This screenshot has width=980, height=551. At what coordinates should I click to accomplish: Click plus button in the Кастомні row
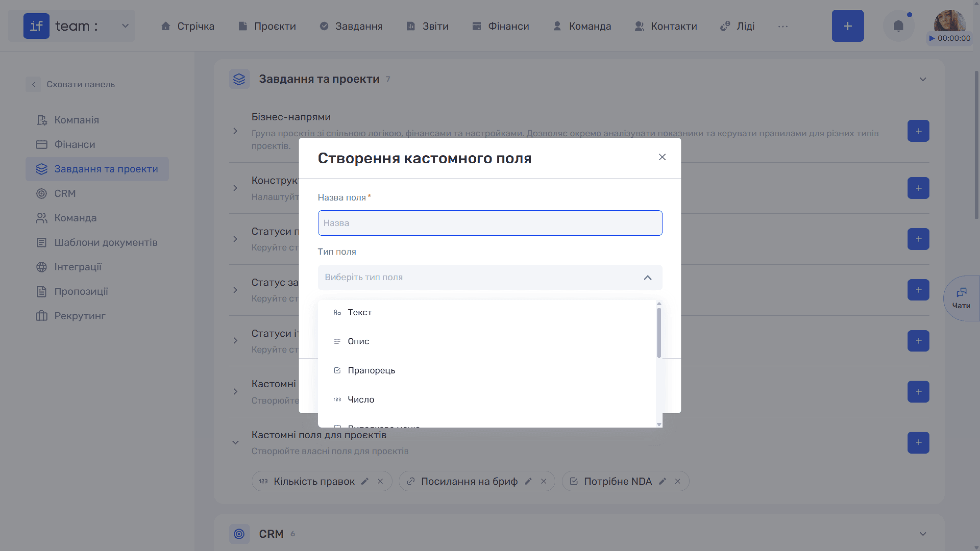coord(918,392)
